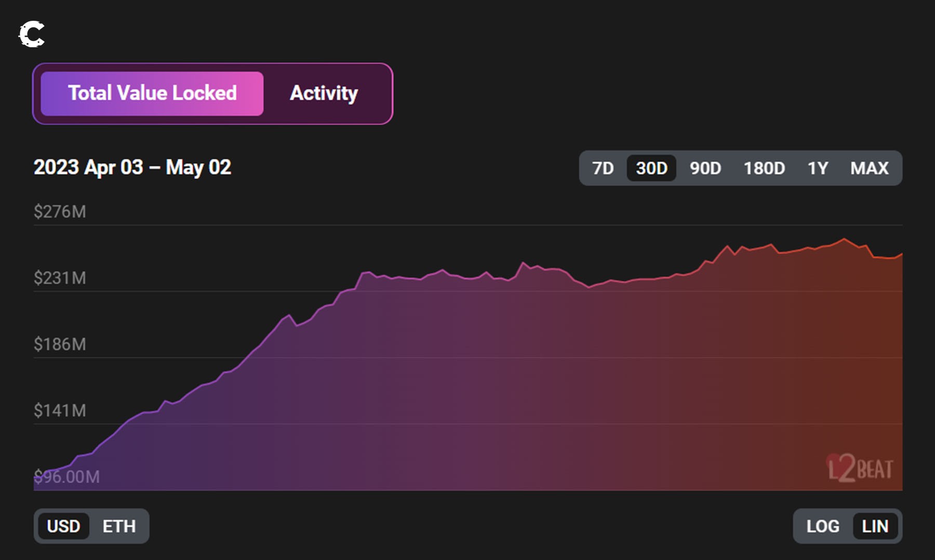The width and height of the screenshot is (935, 560).
Task: Display values in USD
Action: tap(63, 526)
